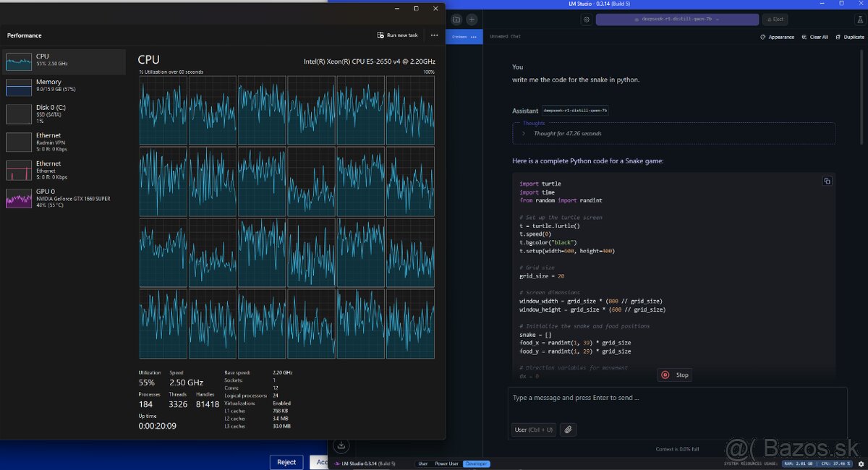The image size is (868, 470).
Task: Attach a file using the paperclip icon
Action: coord(568,430)
